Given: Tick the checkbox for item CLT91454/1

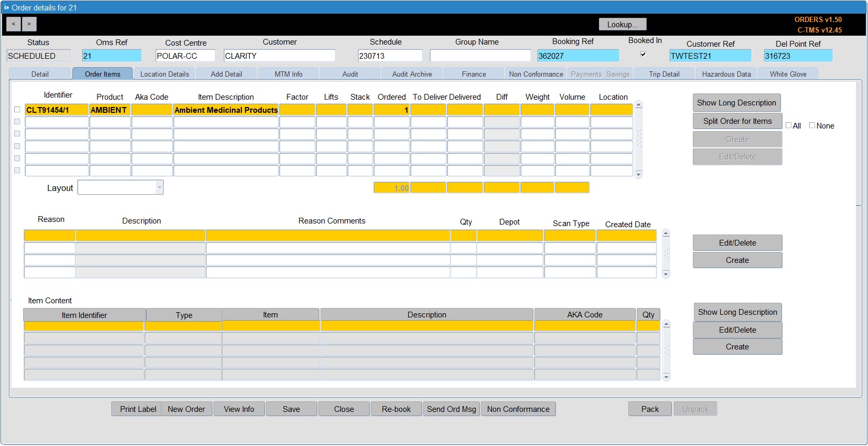Looking at the screenshot, I should (17, 110).
